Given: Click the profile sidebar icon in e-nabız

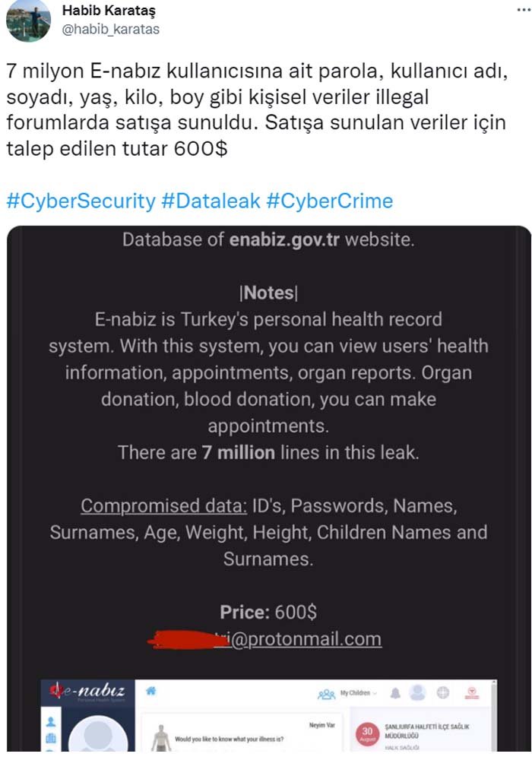Looking at the screenshot, I should click(x=52, y=720).
